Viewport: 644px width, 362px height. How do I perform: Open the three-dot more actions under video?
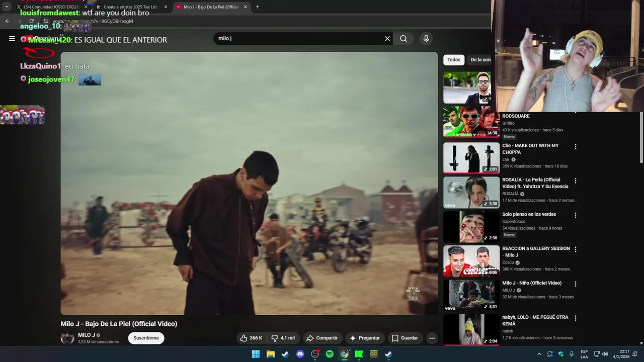pos(432,338)
